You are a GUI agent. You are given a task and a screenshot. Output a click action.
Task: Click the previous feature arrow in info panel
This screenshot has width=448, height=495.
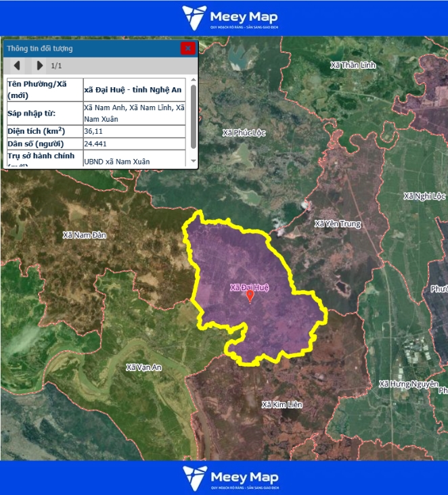point(17,66)
